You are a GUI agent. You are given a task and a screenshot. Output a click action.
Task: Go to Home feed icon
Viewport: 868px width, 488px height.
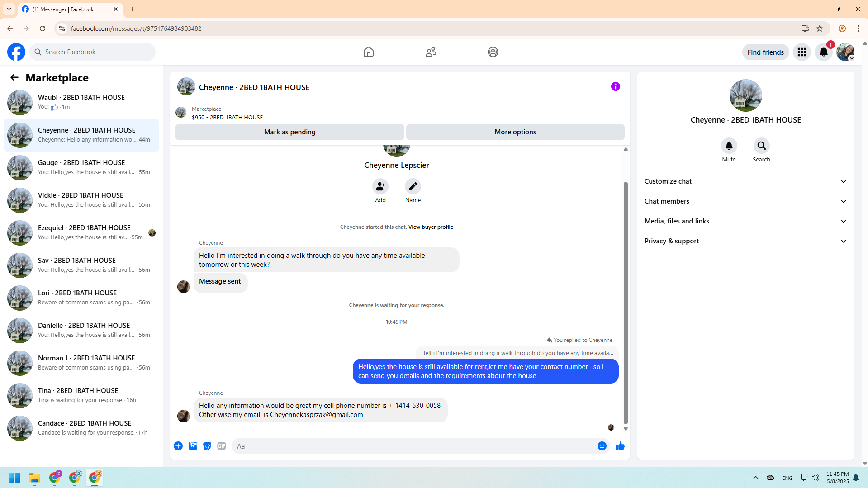[368, 52]
